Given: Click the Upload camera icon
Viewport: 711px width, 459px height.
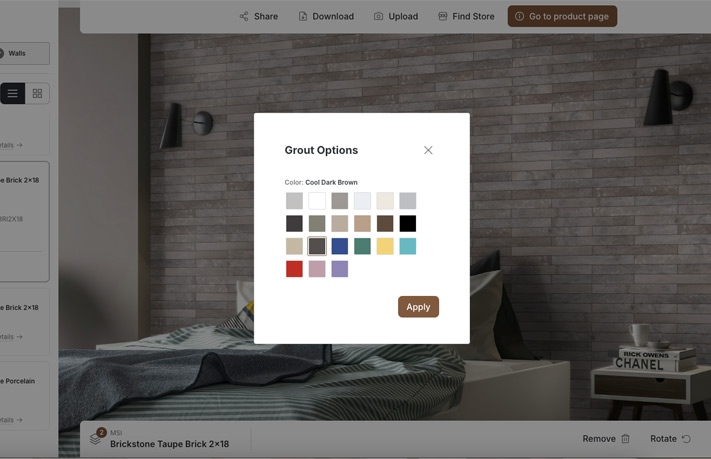Looking at the screenshot, I should tap(378, 16).
